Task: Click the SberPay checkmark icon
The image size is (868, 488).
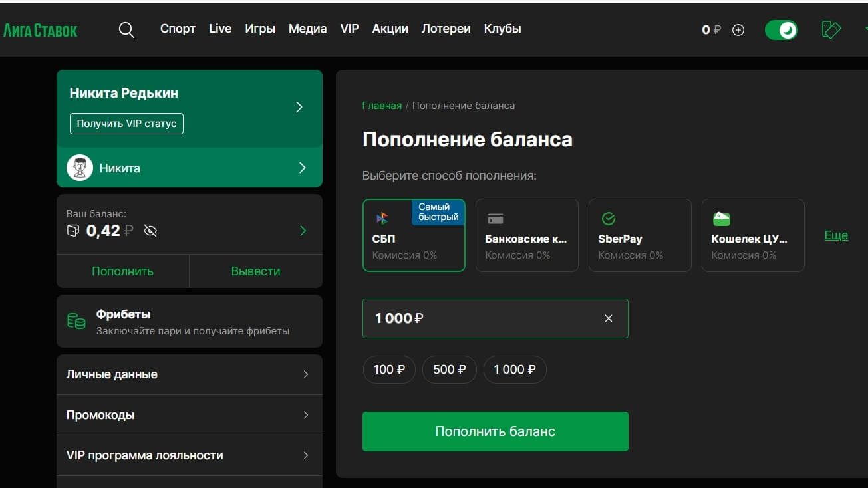Action: click(608, 219)
